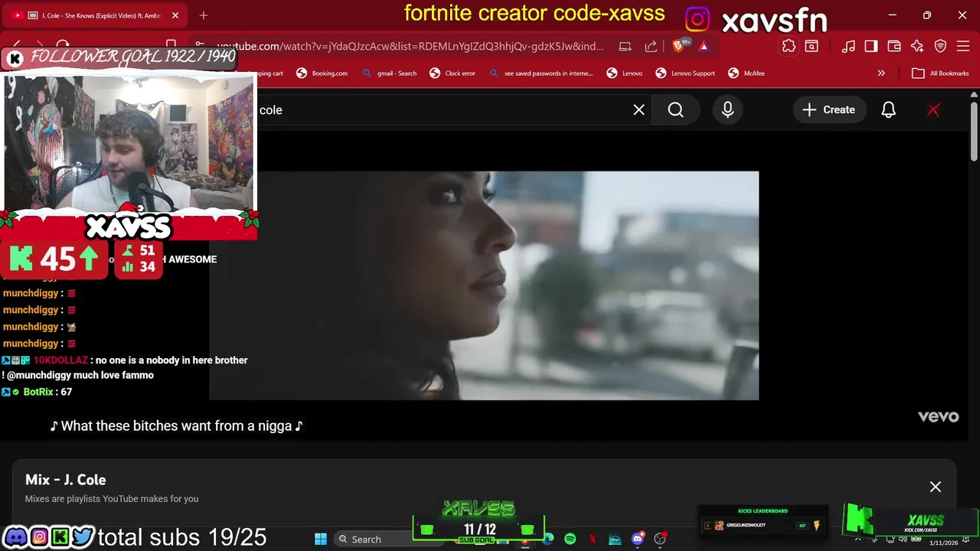
Task: Click BotRix chat message 67
Action: [x=38, y=392]
